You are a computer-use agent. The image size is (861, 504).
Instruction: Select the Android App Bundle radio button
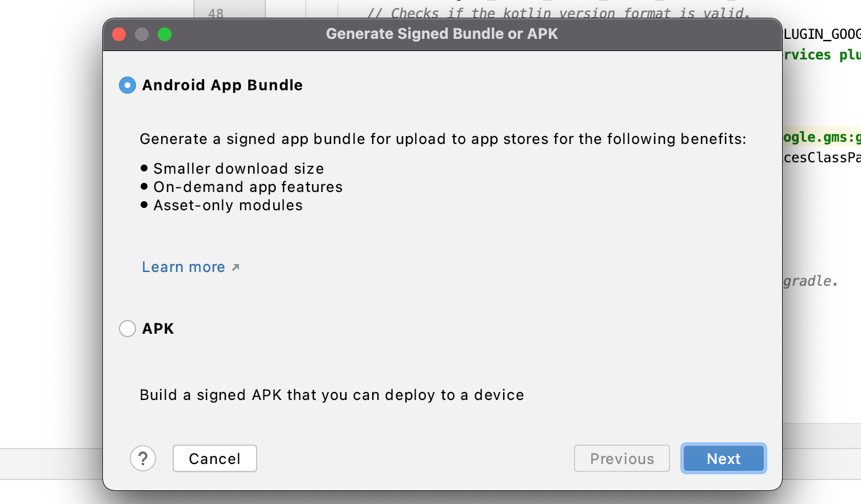pyautogui.click(x=127, y=85)
